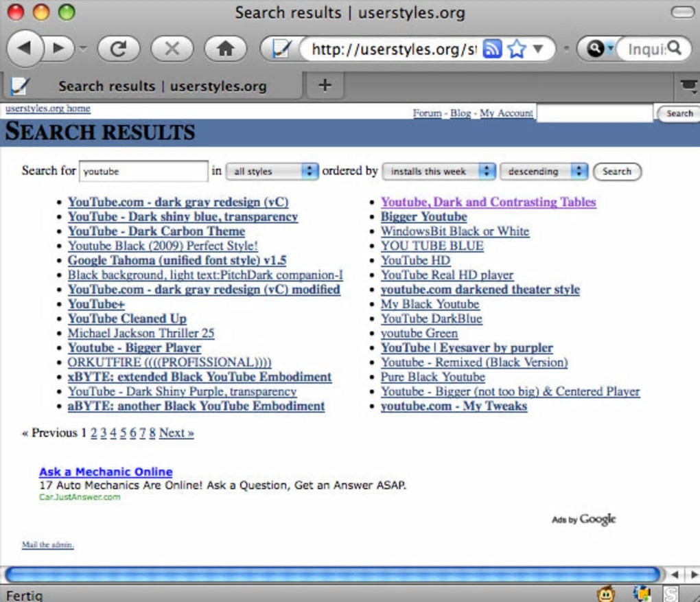This screenshot has height=602, width=700.
Task: Click the top-right site search text field
Action: [x=594, y=113]
